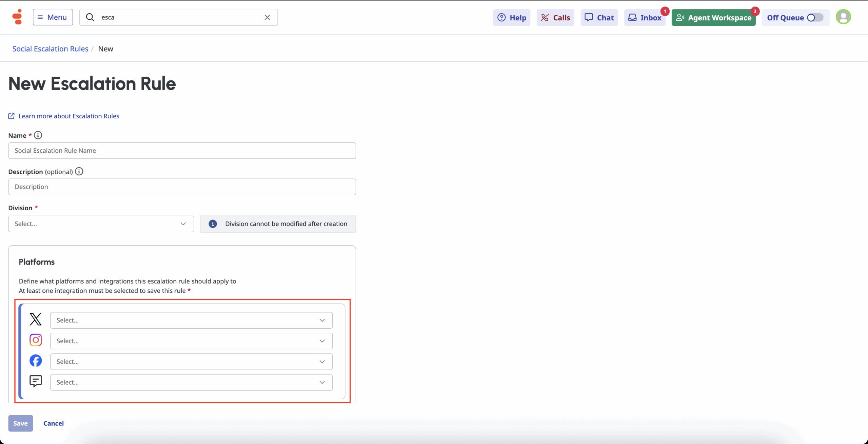Expand the X integration select dropdown
The image size is (868, 444).
[x=191, y=320]
